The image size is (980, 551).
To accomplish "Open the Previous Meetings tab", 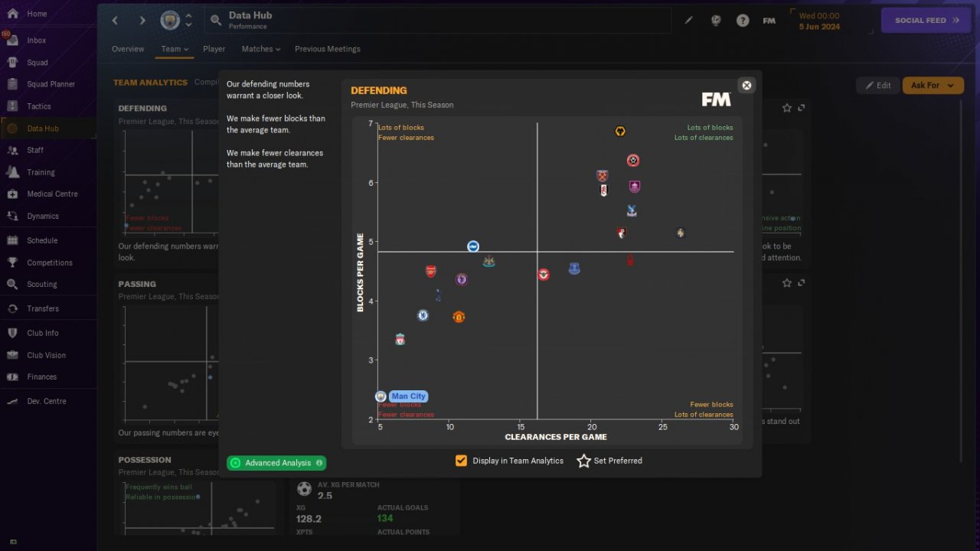I will (328, 49).
